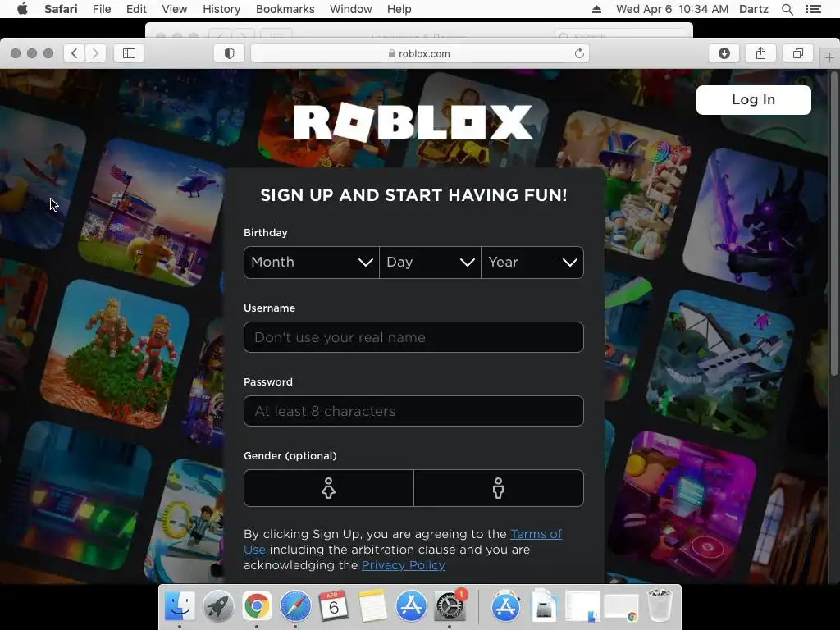Open the disk image file icon in the Dock
840x630 pixels.
point(545,606)
